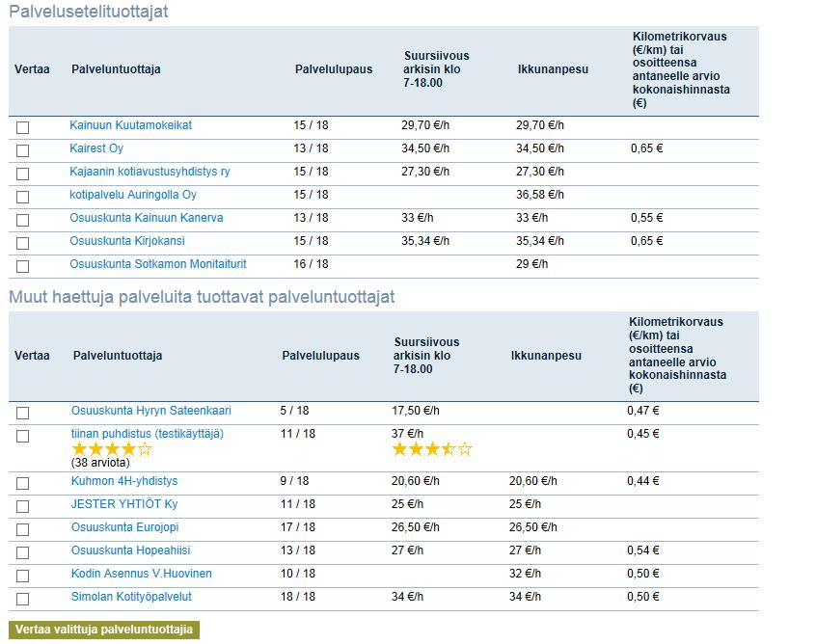
Task: Click Ikkunanpesu header in the lower table
Action: pyautogui.click(x=547, y=356)
